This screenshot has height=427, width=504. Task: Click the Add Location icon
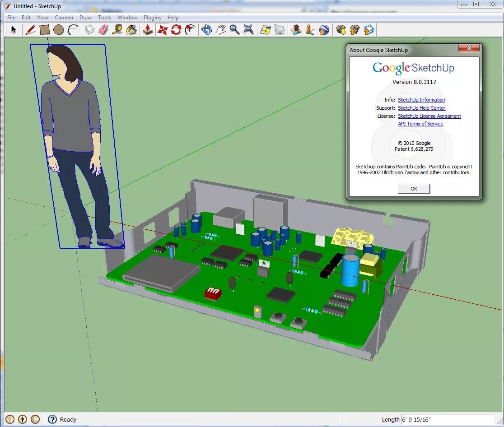coord(265,30)
